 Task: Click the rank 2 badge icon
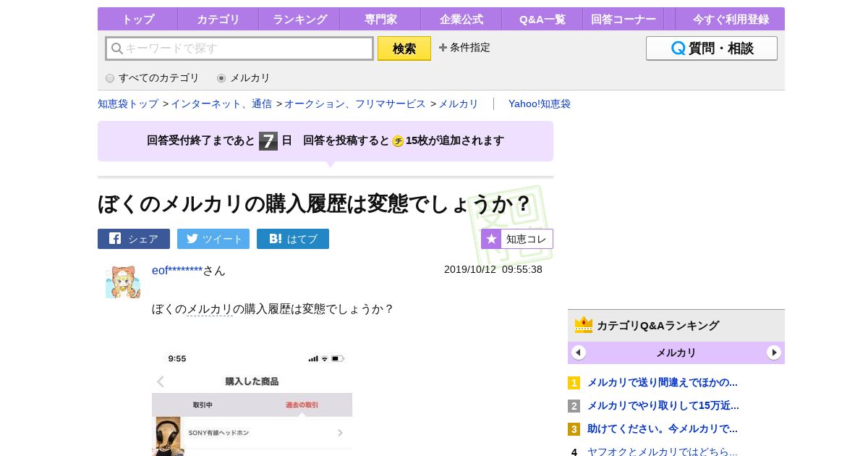click(574, 406)
